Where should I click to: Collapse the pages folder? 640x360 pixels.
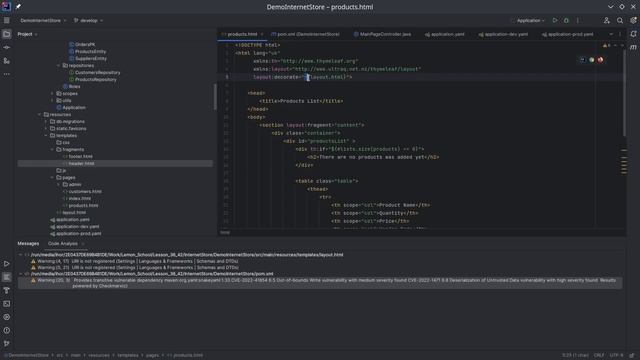coord(52,178)
